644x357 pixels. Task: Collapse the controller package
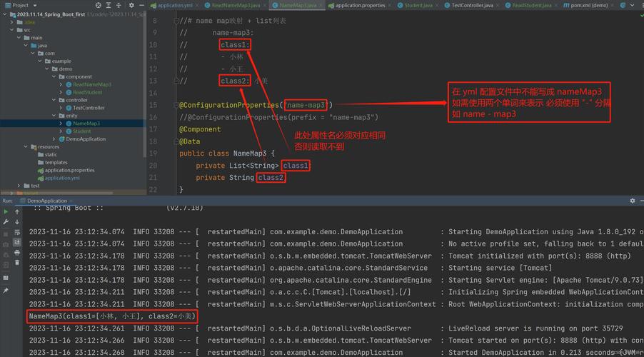pyautogui.click(x=54, y=100)
